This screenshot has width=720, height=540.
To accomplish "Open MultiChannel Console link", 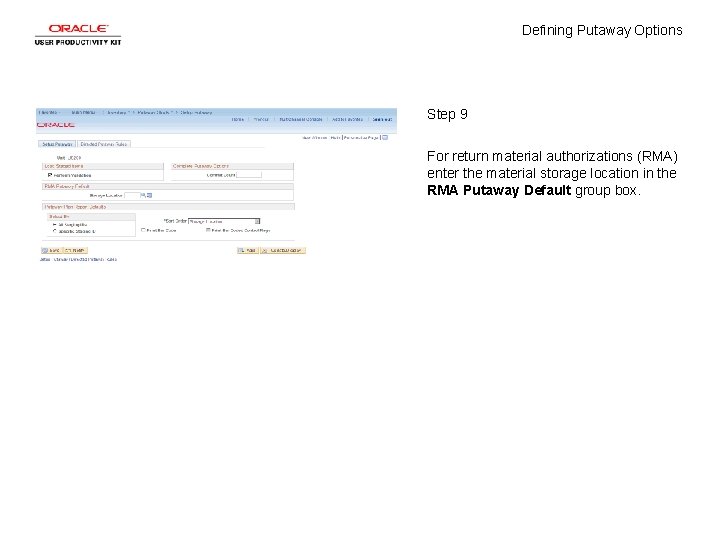I will pyautogui.click(x=301, y=119).
